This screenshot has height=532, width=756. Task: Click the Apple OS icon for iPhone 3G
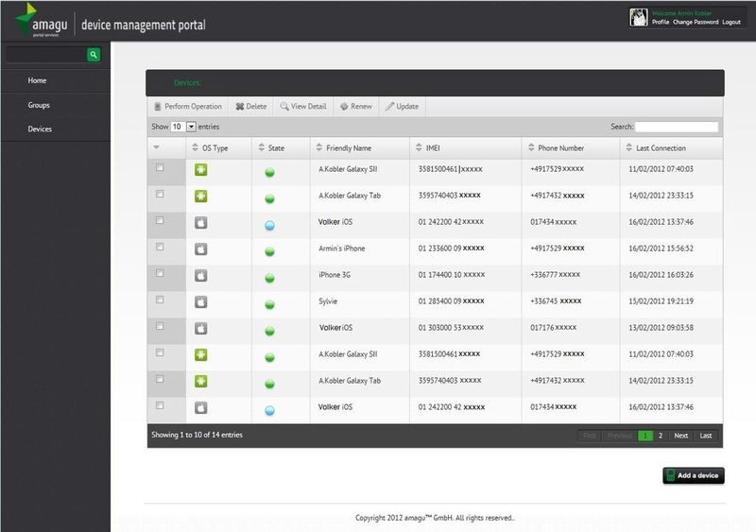201,275
